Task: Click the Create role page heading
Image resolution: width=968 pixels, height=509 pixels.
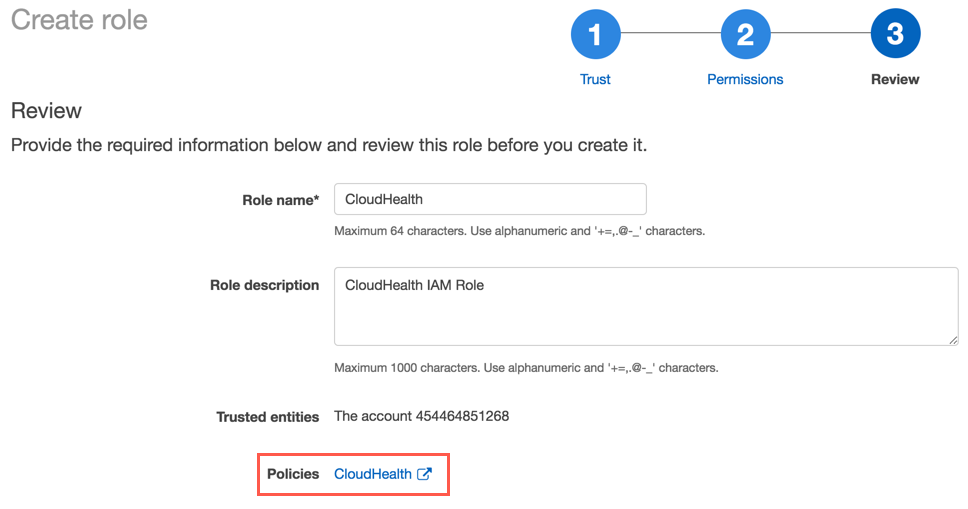Action: [x=79, y=20]
